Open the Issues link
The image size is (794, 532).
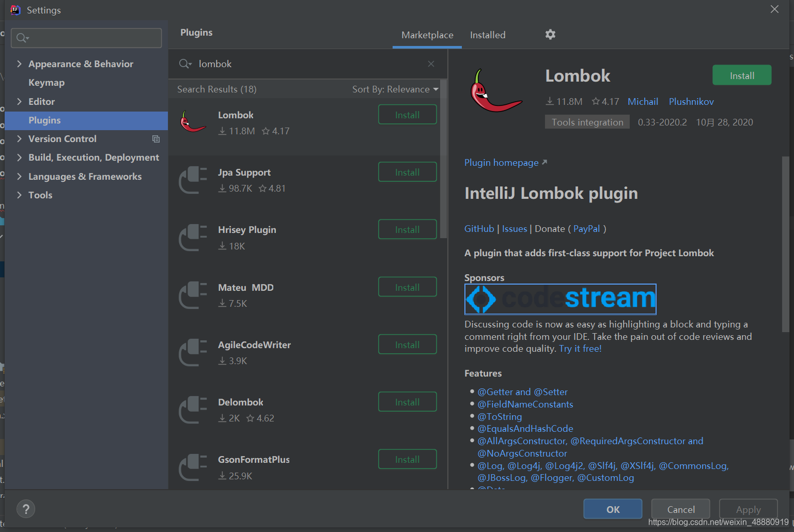515,229
